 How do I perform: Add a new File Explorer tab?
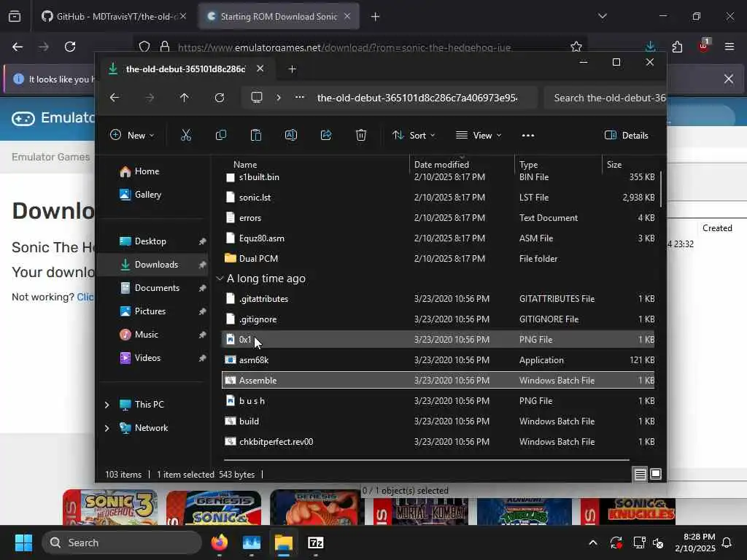292,69
